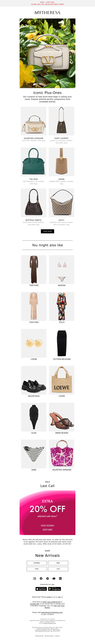95x644 pixels.
Task: Open the Instagram social icon
Action: (35, 578)
